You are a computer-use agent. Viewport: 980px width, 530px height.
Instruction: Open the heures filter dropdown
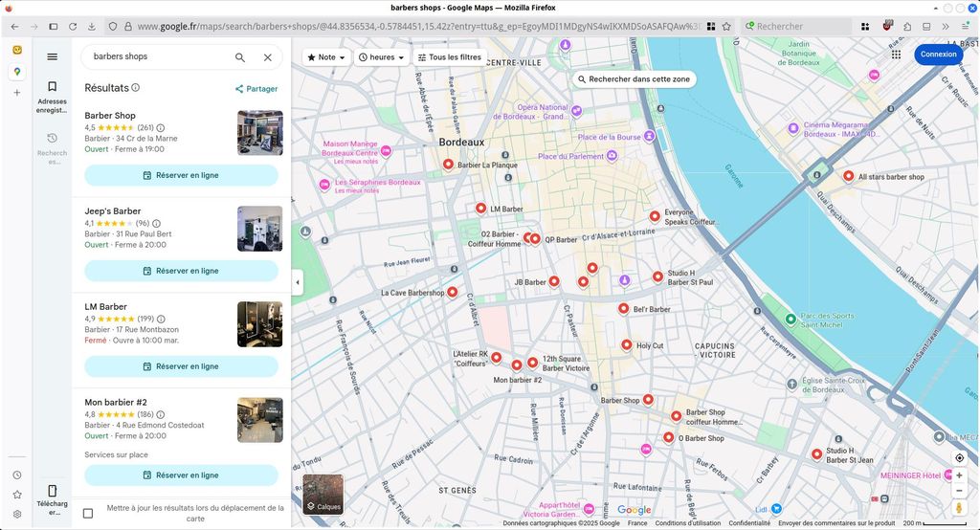[x=382, y=56]
